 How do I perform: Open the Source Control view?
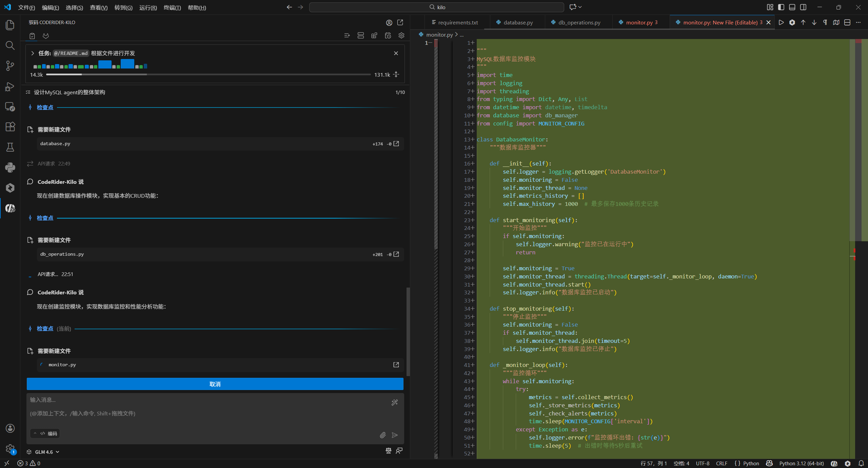(x=10, y=65)
